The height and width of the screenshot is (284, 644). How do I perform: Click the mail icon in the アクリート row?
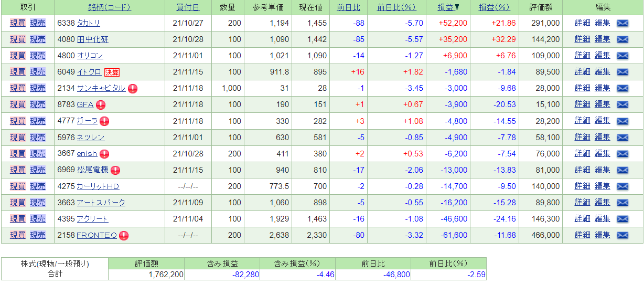click(x=622, y=219)
